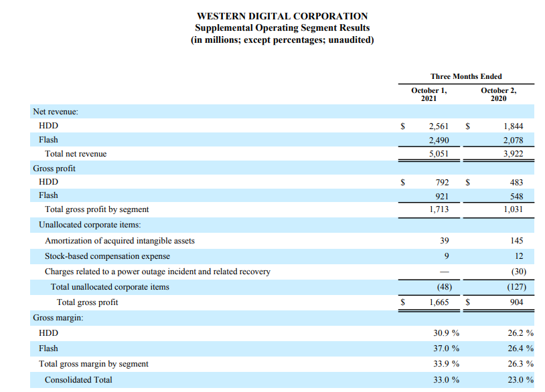Click segment gross margin 33.9 %
Image resolution: width=545 pixels, height=392 pixels.
tap(446, 364)
